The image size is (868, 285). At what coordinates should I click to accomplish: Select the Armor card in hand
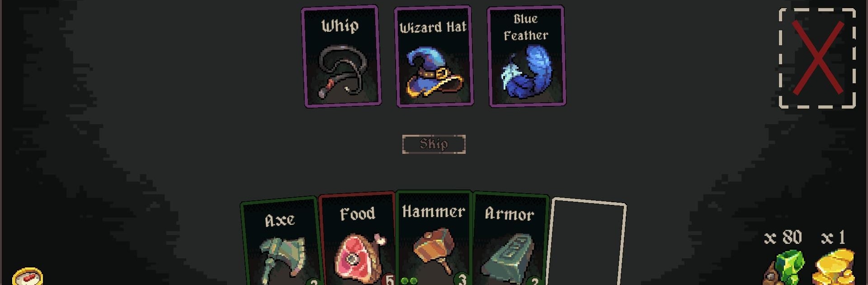click(510, 239)
